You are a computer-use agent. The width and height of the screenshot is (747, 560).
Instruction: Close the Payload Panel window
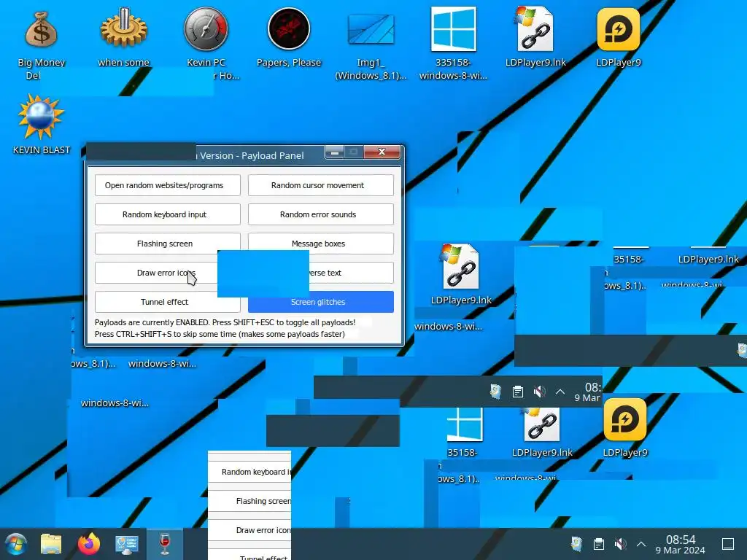click(x=382, y=152)
